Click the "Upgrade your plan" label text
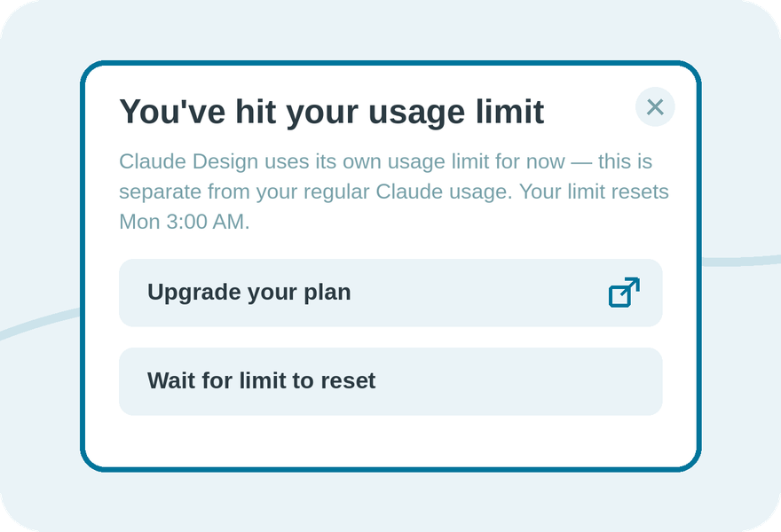 click(x=249, y=293)
